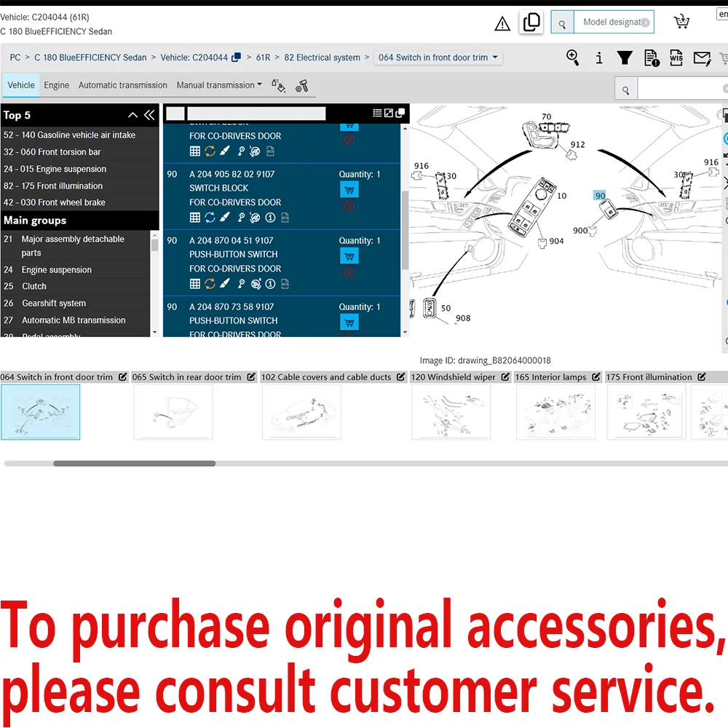Viewport: 728px width, 728px height.
Task: Click paintbrush color icon for A 204 870 04 51 9107
Action: point(225,283)
